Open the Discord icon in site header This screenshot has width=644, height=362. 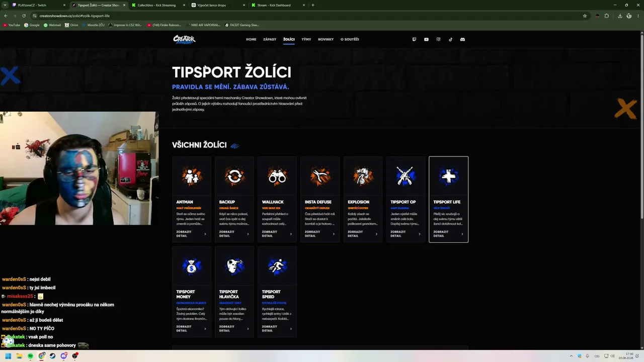point(462,39)
